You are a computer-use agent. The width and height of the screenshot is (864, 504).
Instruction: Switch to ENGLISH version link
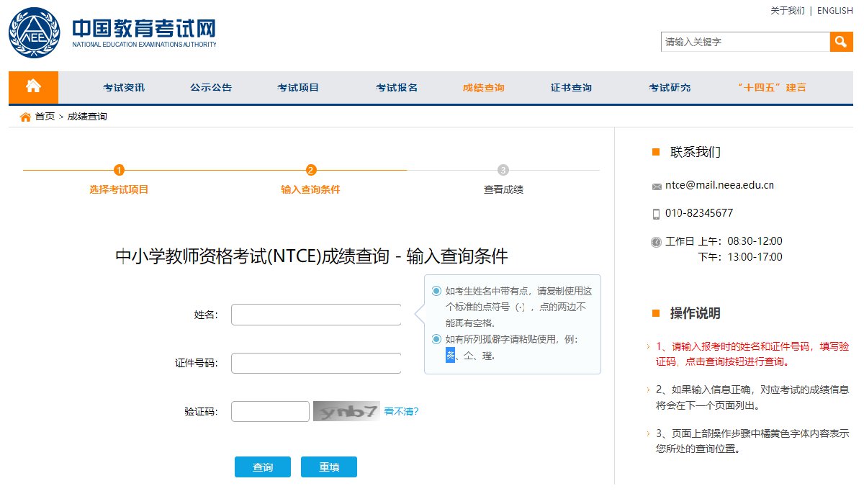point(834,11)
